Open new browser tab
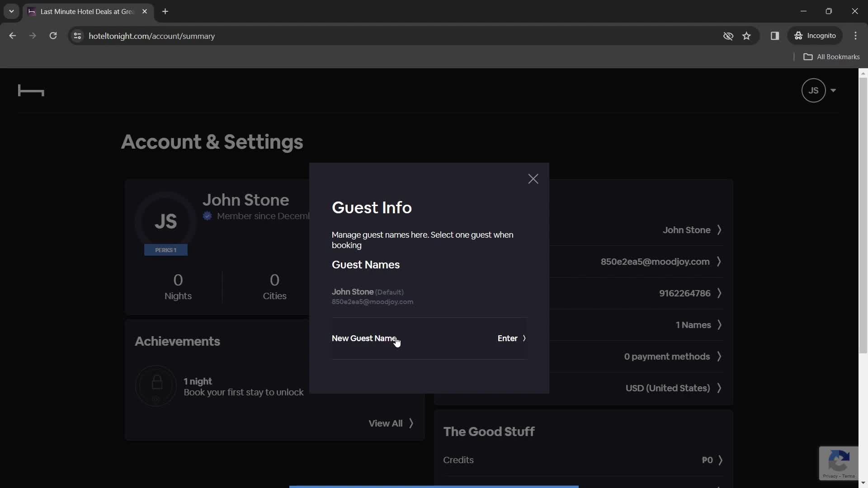This screenshot has height=488, width=868. 165,11
